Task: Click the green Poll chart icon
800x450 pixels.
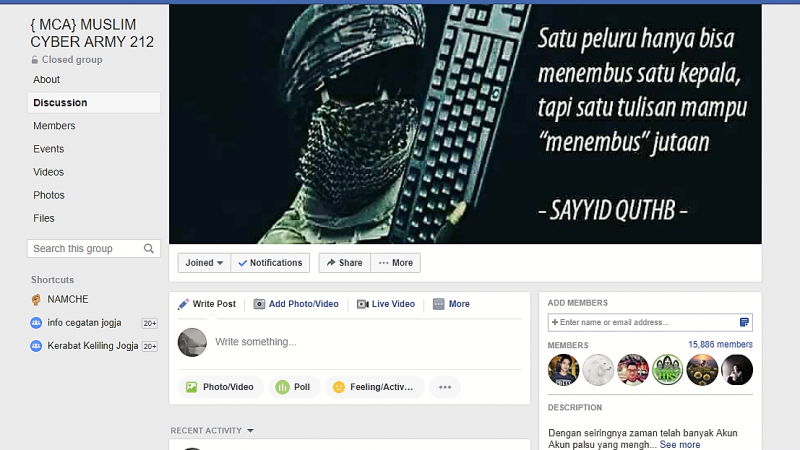Action: pyautogui.click(x=282, y=387)
